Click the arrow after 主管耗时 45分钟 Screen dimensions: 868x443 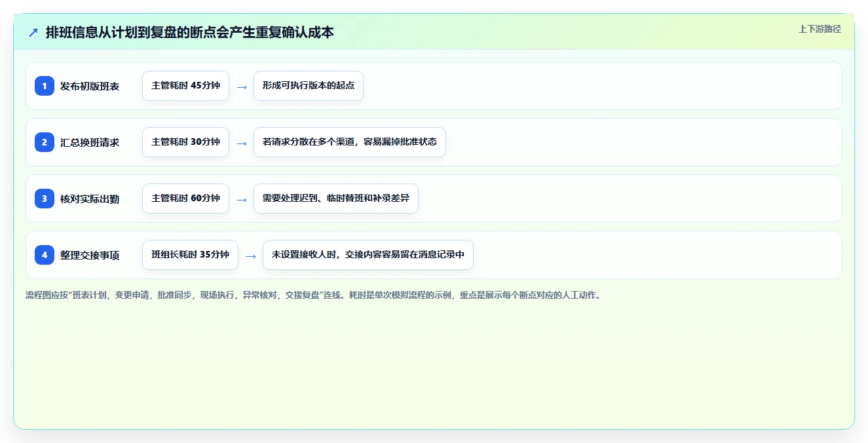pyautogui.click(x=242, y=87)
